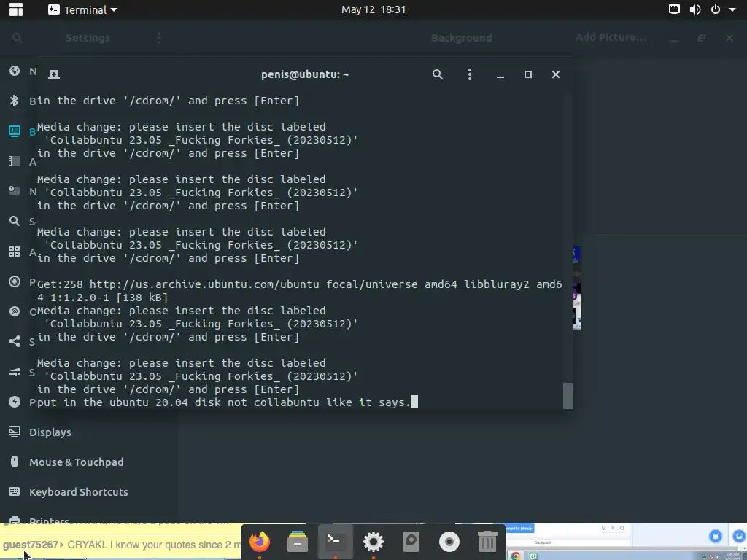747x560 pixels.
Task: Click the wallpaper thumbnail behind the terminal
Action: pos(577,287)
